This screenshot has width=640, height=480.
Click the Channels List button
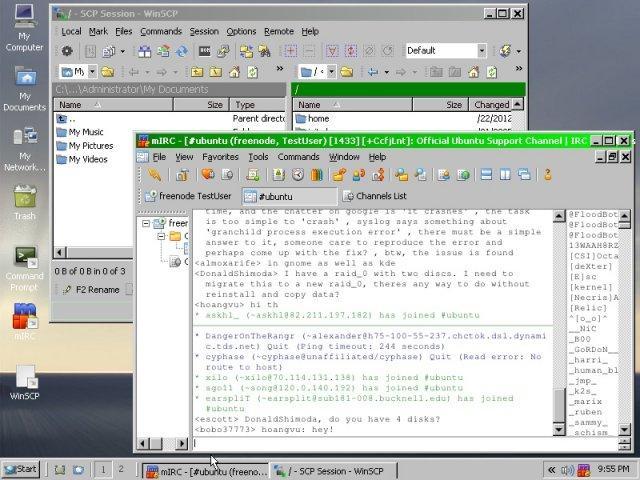(x=374, y=197)
